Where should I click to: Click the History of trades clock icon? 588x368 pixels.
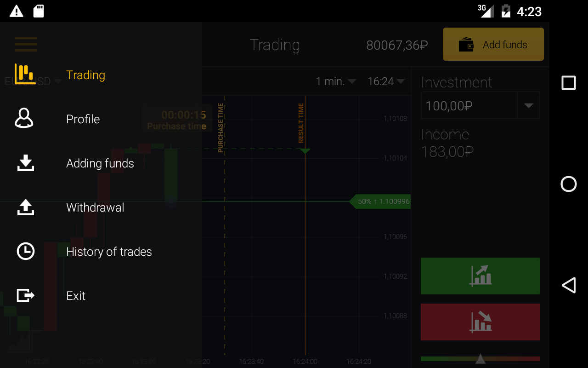coord(25,251)
